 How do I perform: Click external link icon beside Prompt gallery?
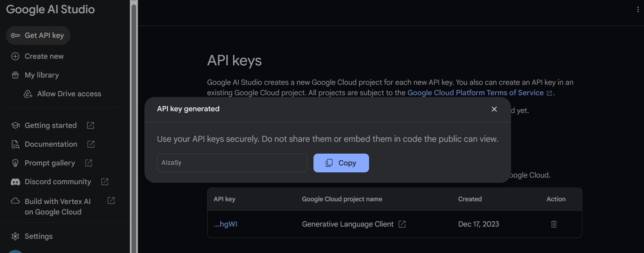tap(89, 163)
